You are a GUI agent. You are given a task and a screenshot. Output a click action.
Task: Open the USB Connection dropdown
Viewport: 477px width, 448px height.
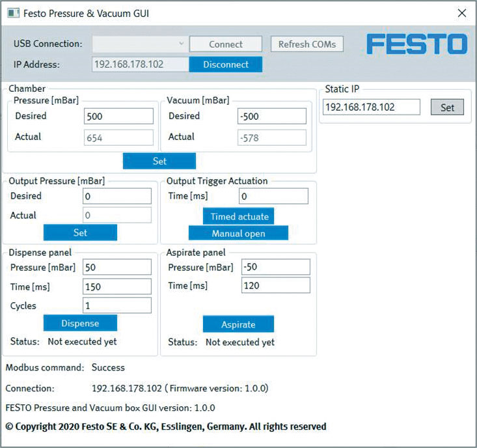click(x=140, y=44)
